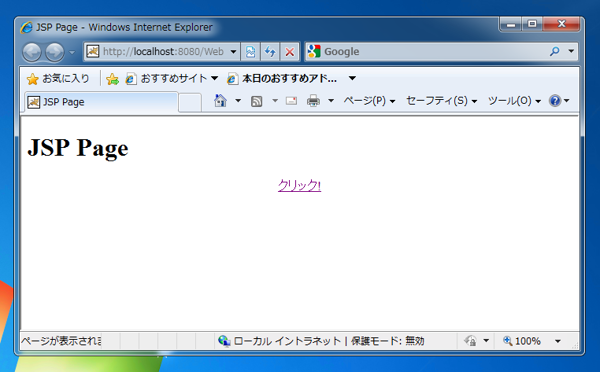Click the Add to Favorites Bar icon
This screenshot has height=372, width=600.
click(x=112, y=79)
